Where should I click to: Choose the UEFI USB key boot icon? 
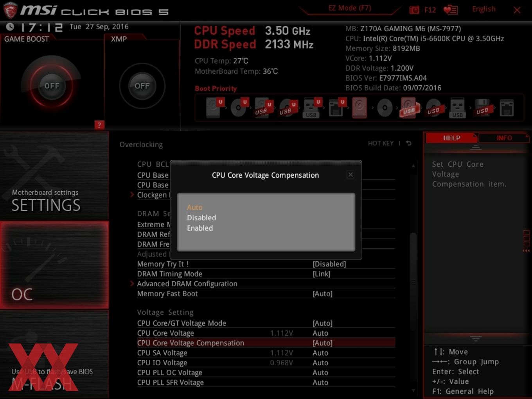click(312, 108)
